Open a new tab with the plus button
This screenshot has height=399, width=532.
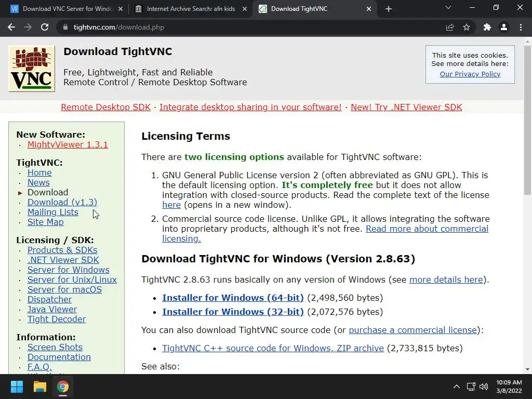pos(389,9)
